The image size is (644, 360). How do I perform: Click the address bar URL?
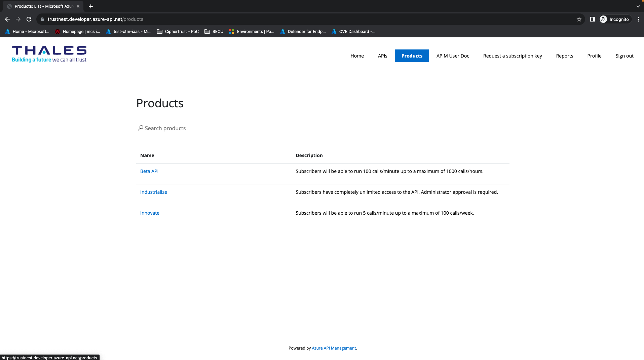96,19
